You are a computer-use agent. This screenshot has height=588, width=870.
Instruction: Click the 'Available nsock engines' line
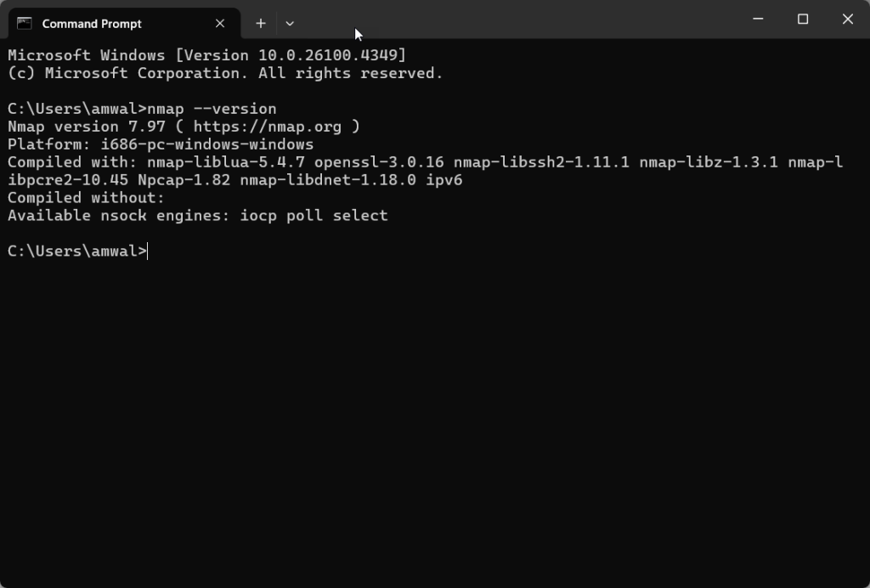[x=197, y=216]
